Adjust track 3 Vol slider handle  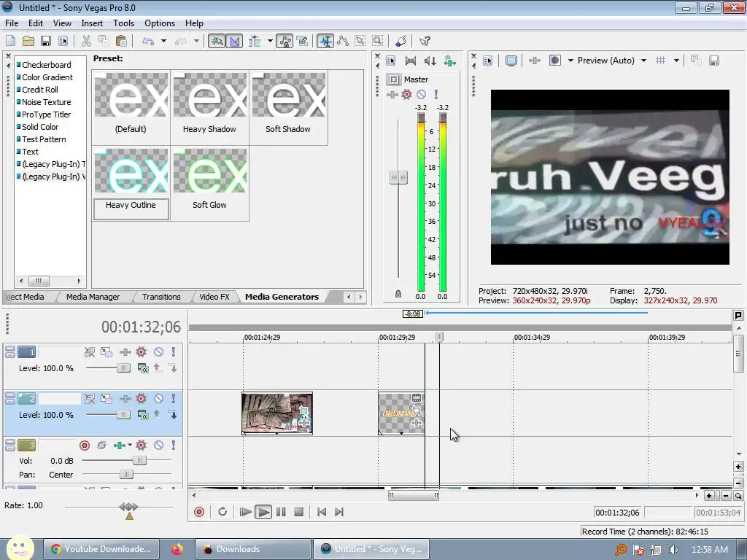pos(139,461)
